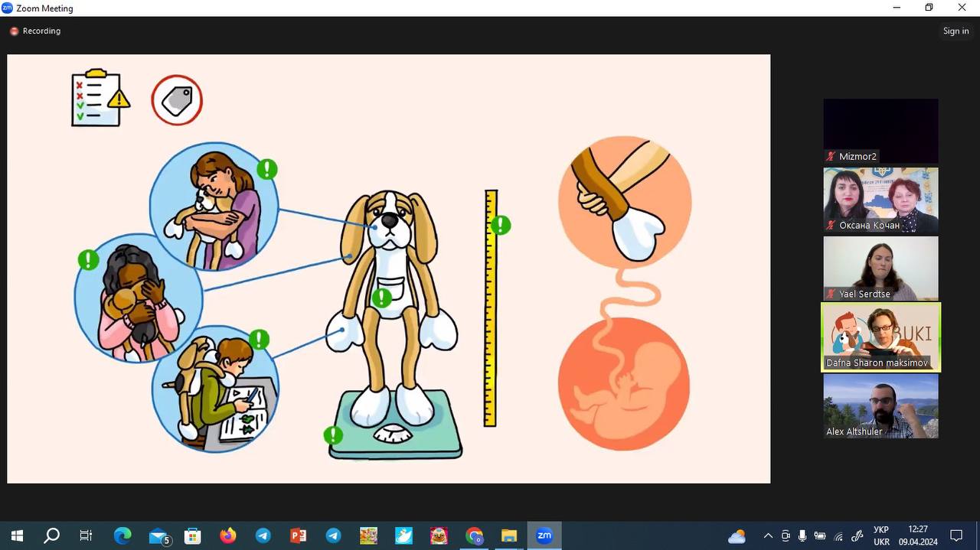
Task: Open Task View in taskbar
Action: 86,535
